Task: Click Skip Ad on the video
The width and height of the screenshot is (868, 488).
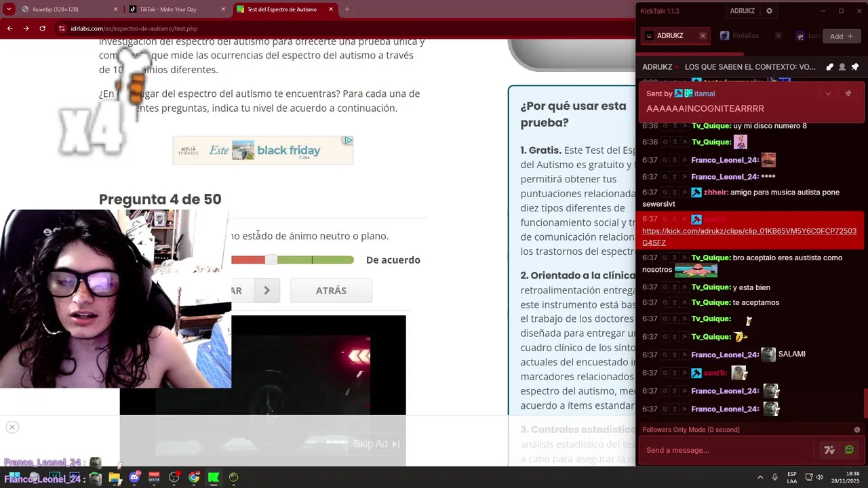Action: click(x=376, y=444)
